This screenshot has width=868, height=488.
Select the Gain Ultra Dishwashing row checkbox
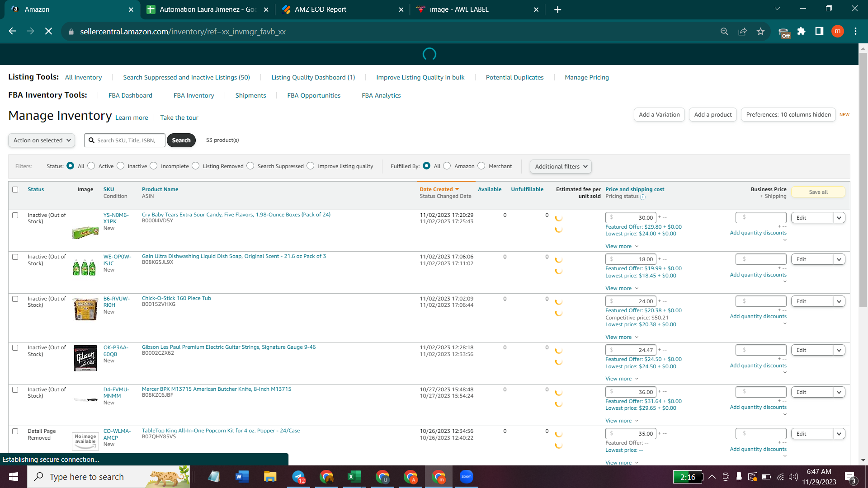[x=15, y=257]
